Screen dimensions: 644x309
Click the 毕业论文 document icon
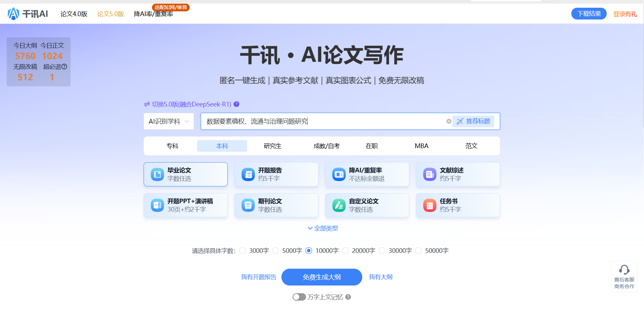(x=157, y=174)
